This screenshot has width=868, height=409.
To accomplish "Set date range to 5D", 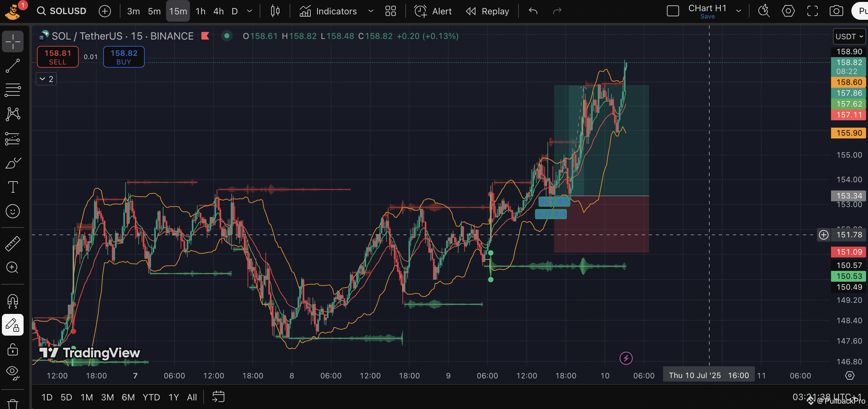I will 66,397.
